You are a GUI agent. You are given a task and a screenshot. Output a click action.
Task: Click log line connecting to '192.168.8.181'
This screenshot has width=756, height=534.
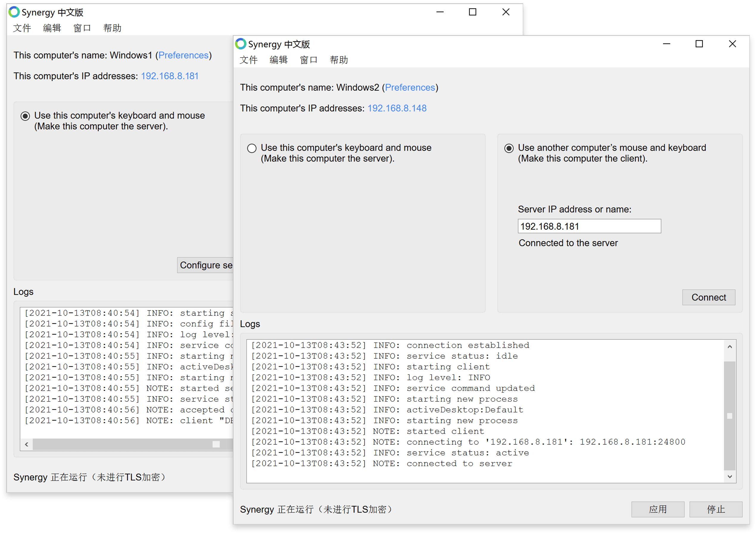coord(468,442)
